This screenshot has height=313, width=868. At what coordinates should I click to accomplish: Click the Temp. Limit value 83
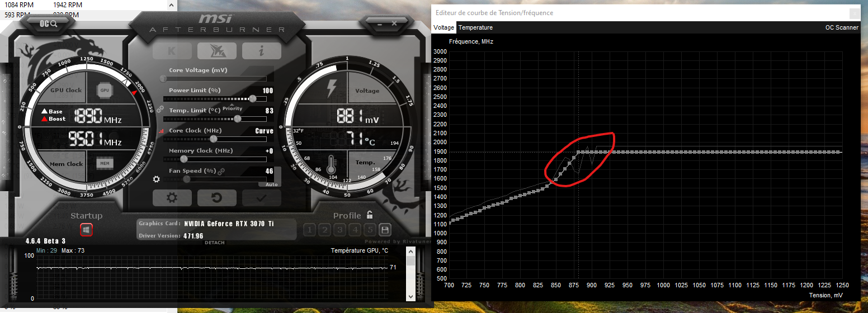coord(270,111)
